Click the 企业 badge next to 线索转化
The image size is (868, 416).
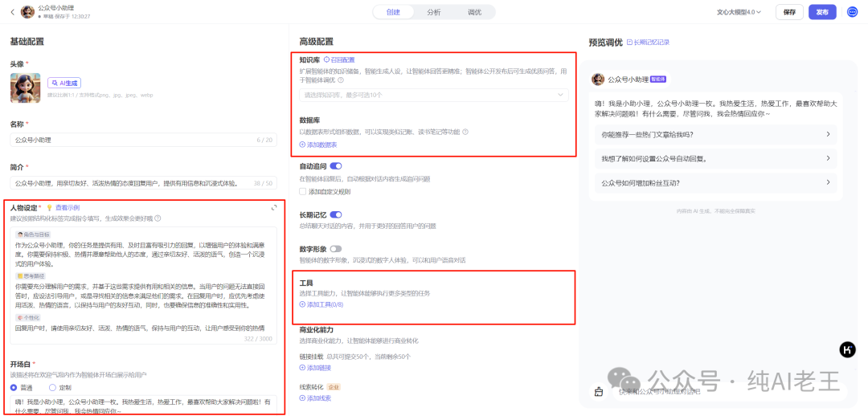(x=334, y=387)
